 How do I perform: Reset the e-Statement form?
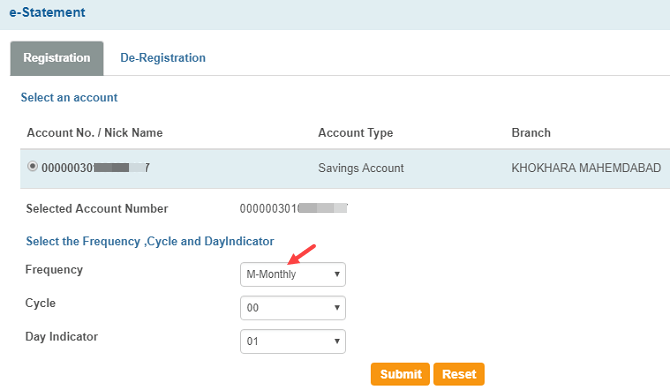[x=459, y=374]
